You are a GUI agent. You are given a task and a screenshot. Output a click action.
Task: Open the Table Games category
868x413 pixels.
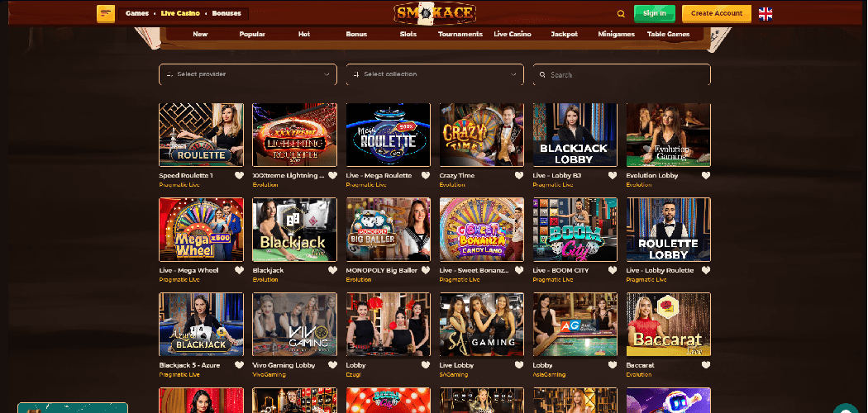click(x=669, y=35)
